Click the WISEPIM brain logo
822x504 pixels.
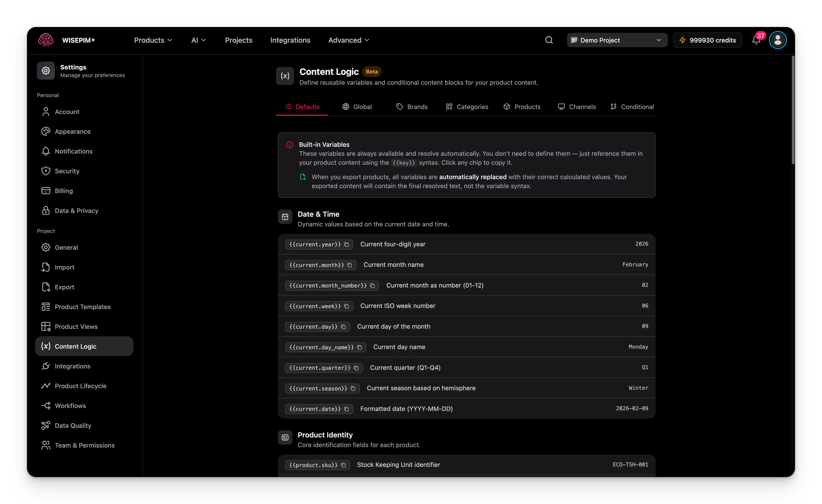coord(46,40)
